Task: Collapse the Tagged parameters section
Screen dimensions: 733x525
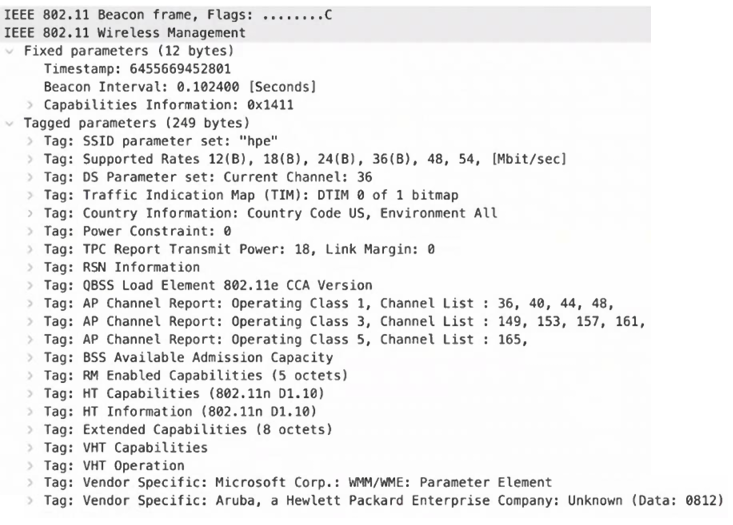Action: coord(10,123)
